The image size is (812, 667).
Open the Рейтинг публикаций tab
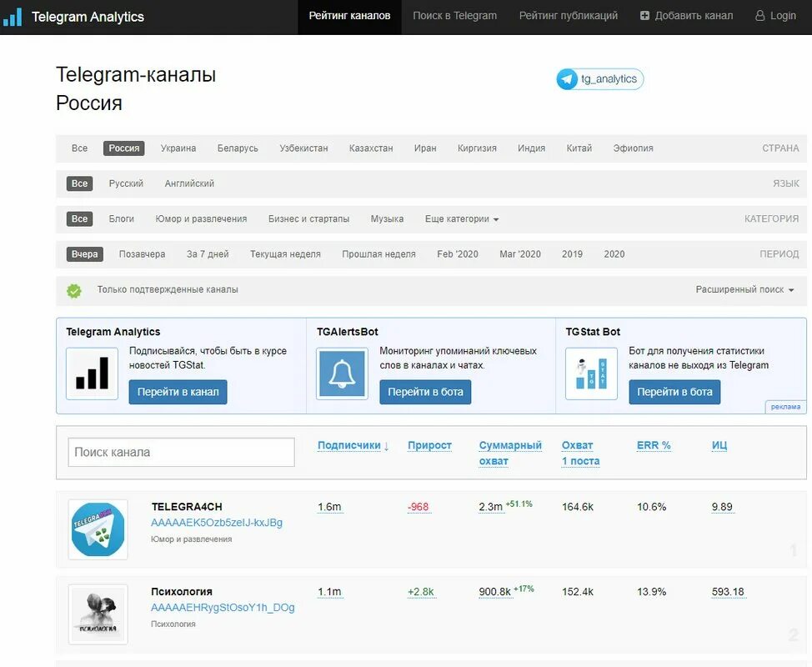568,16
